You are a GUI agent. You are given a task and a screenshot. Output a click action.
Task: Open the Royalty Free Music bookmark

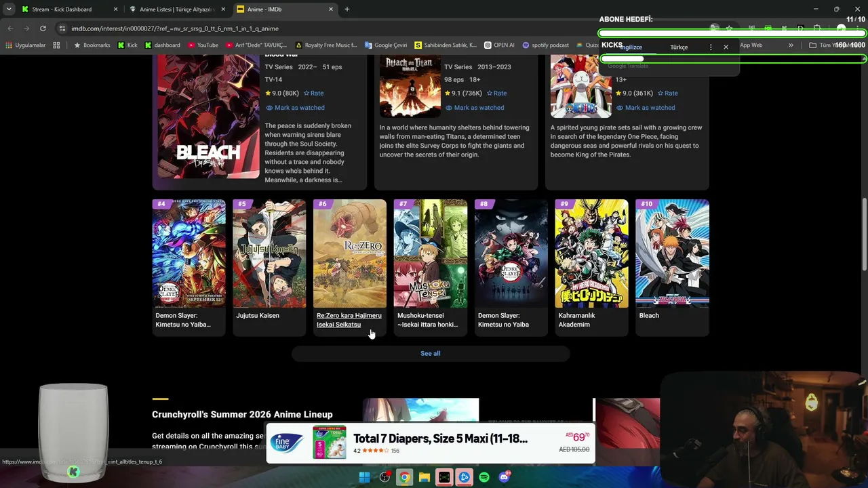pyautogui.click(x=326, y=45)
